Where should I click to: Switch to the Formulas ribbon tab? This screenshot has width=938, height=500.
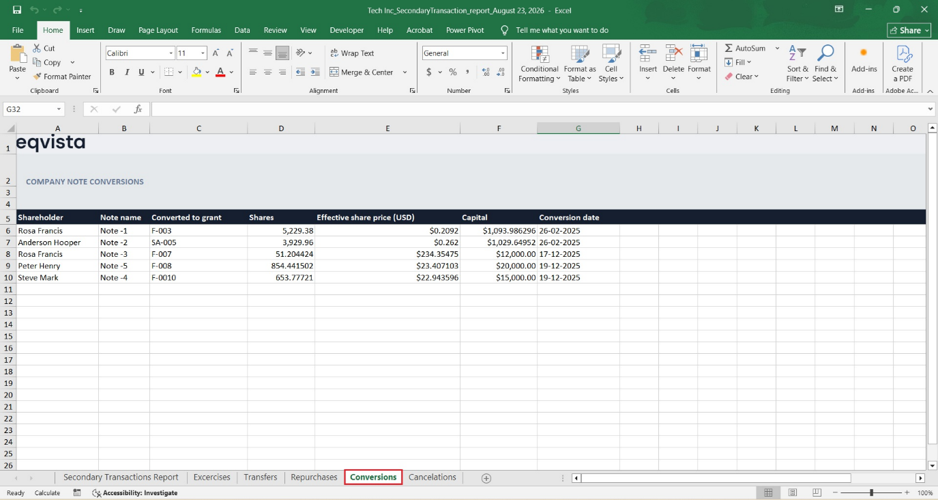click(206, 30)
